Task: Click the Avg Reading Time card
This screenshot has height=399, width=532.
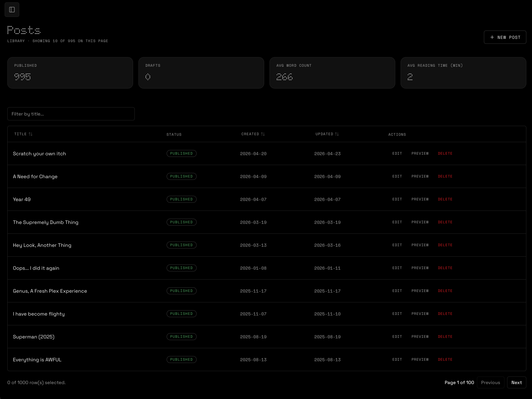Action: click(x=463, y=73)
